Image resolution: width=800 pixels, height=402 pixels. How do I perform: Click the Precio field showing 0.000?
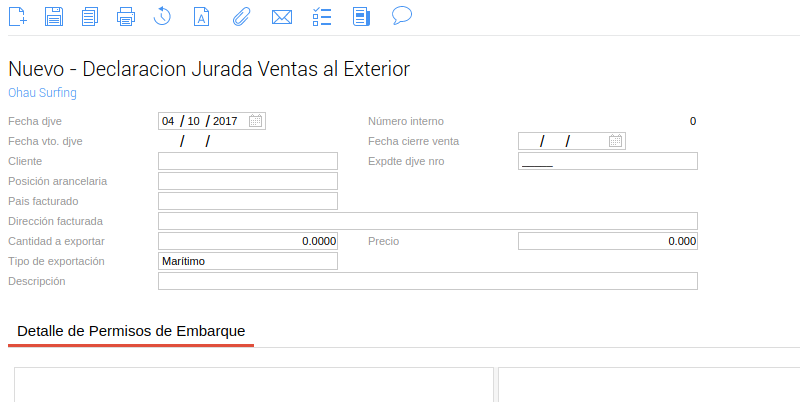pos(608,241)
